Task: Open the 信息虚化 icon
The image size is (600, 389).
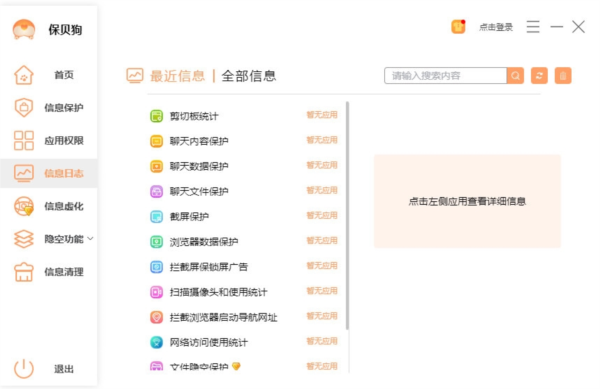Action: pyautogui.click(x=24, y=206)
